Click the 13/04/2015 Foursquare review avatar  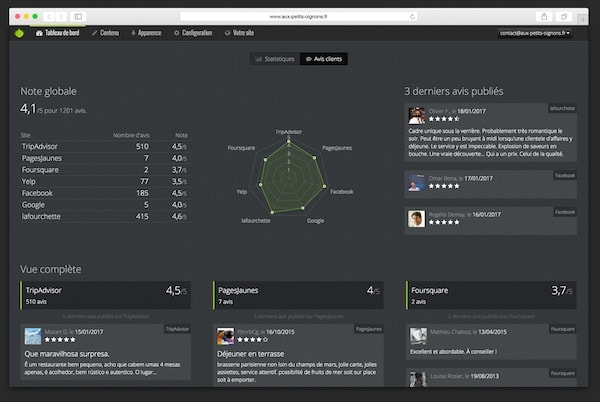click(418, 336)
